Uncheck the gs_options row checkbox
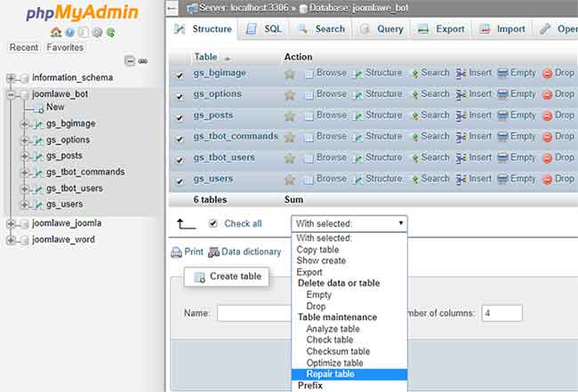The height and width of the screenshot is (392, 578). click(180, 96)
